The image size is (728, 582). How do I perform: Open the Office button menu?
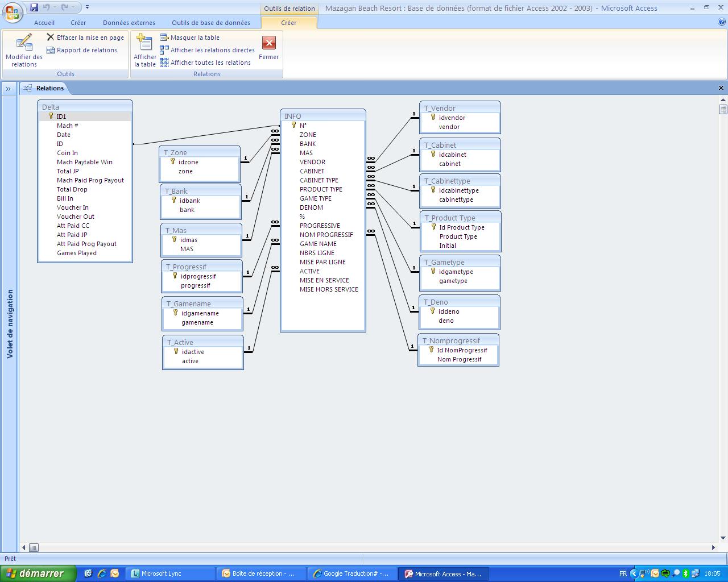coord(12,13)
